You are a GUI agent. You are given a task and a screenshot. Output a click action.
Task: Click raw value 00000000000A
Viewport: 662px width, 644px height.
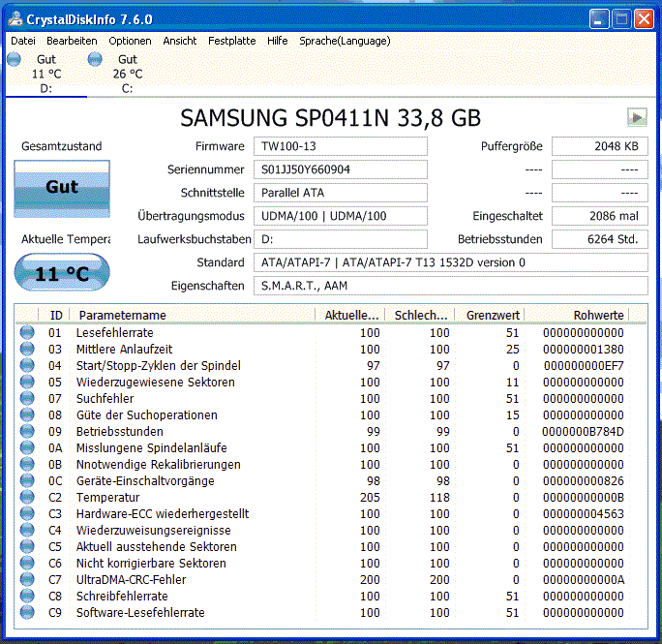(583, 580)
